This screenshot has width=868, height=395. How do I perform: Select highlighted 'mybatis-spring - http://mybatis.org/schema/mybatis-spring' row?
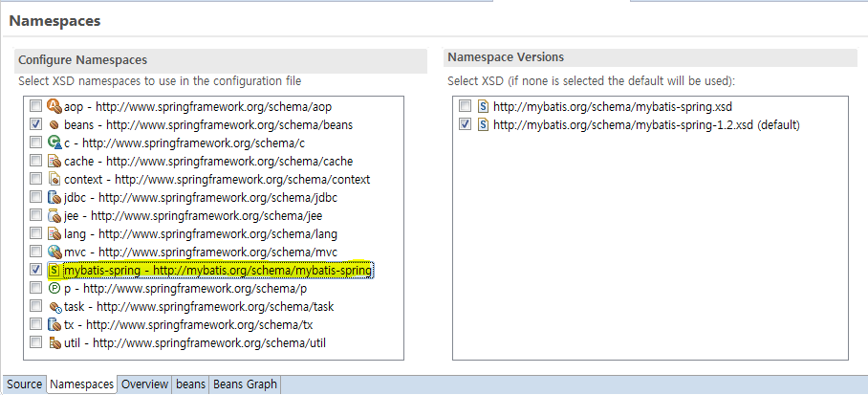(x=218, y=270)
